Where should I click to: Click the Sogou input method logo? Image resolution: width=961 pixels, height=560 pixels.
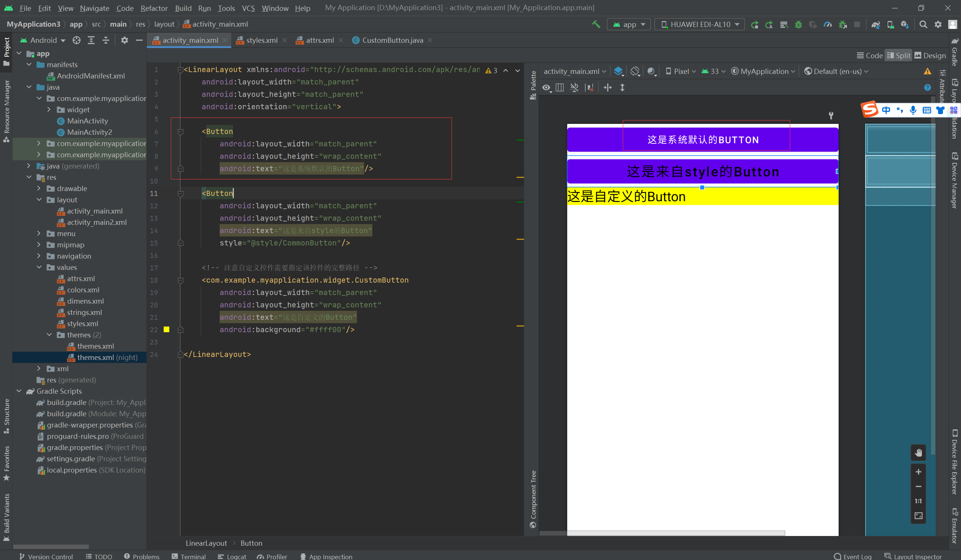pyautogui.click(x=869, y=110)
